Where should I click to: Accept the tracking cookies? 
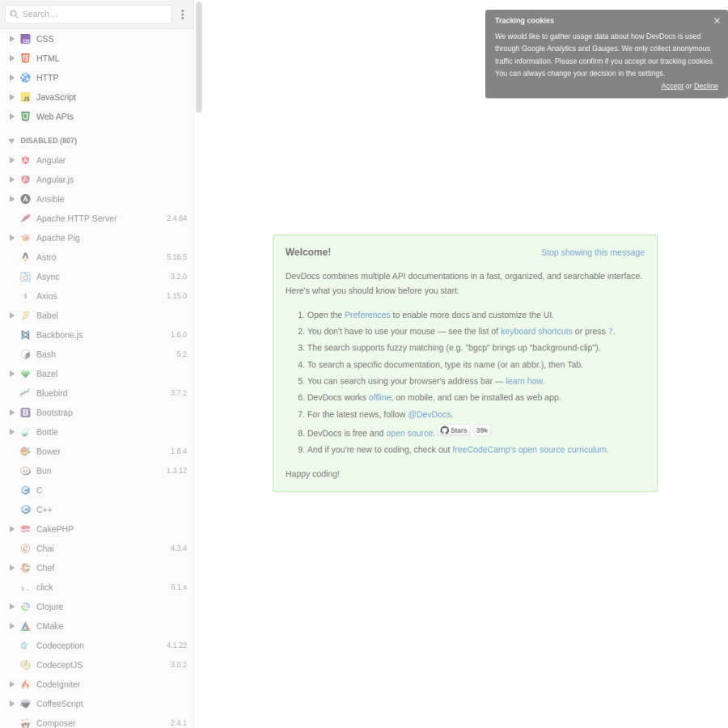coord(672,87)
